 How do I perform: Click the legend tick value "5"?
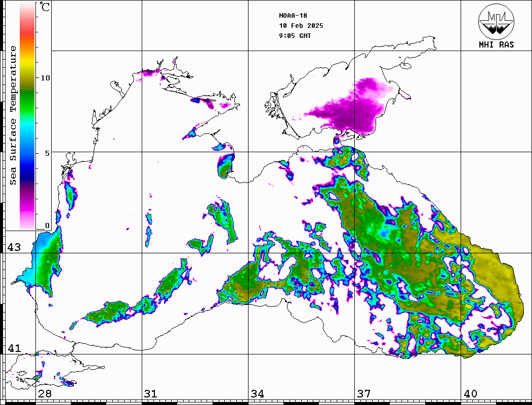click(47, 153)
